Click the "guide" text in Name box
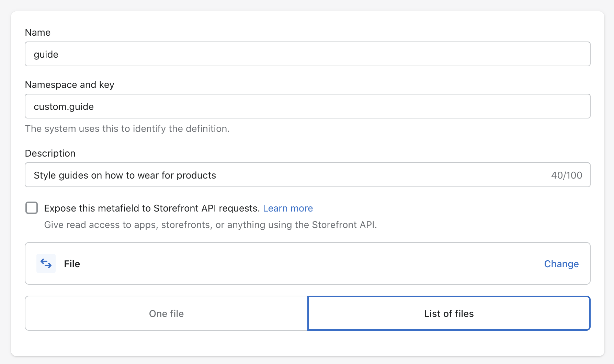The width and height of the screenshot is (614, 364). [x=46, y=54]
